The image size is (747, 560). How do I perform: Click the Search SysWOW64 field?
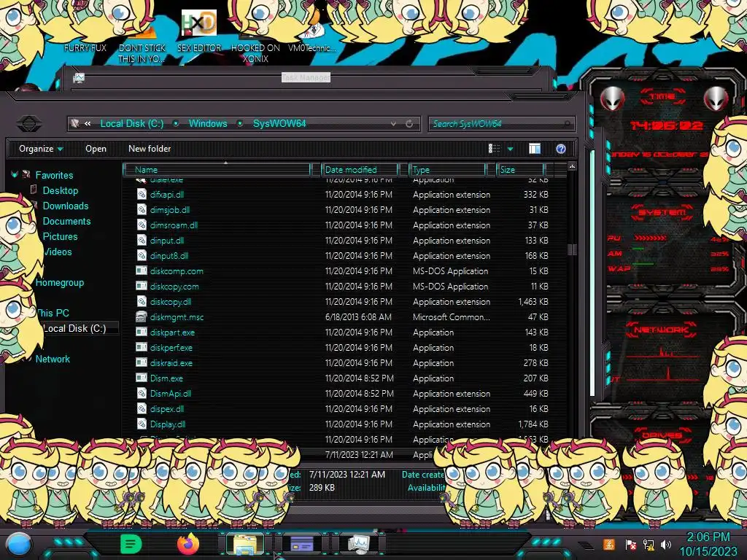501,124
